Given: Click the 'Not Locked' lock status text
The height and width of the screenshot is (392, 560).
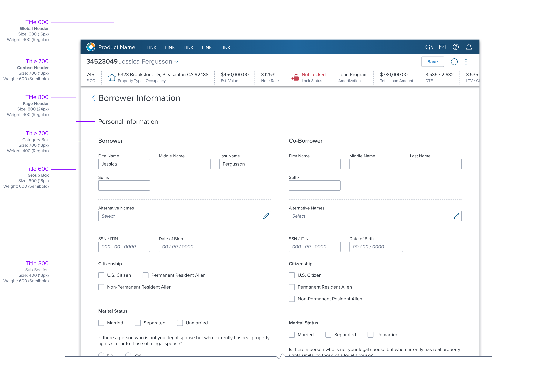Looking at the screenshot, I should 313,74.
